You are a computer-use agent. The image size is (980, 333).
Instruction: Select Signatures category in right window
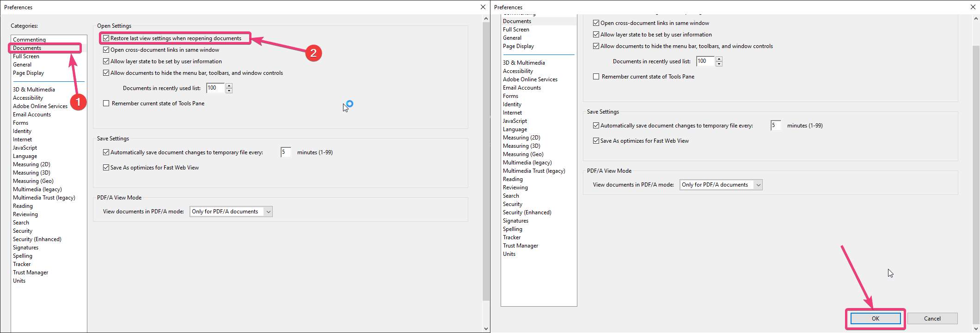pyautogui.click(x=515, y=221)
